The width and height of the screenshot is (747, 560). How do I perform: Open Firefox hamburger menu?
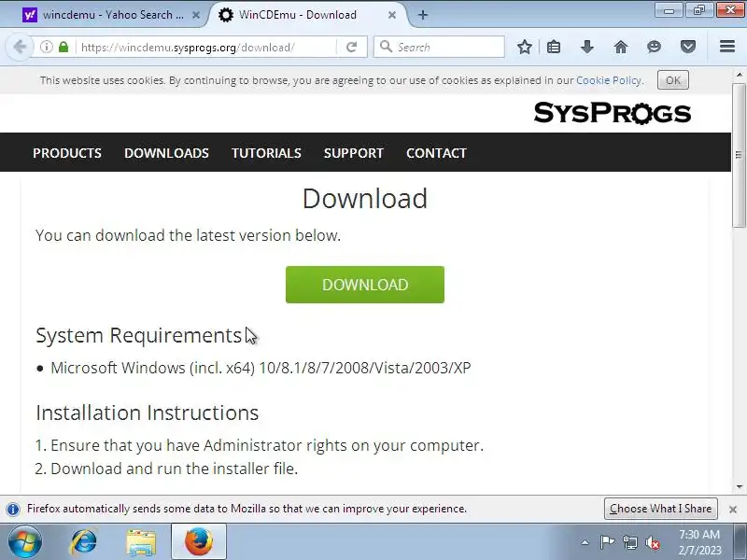pyautogui.click(x=727, y=47)
